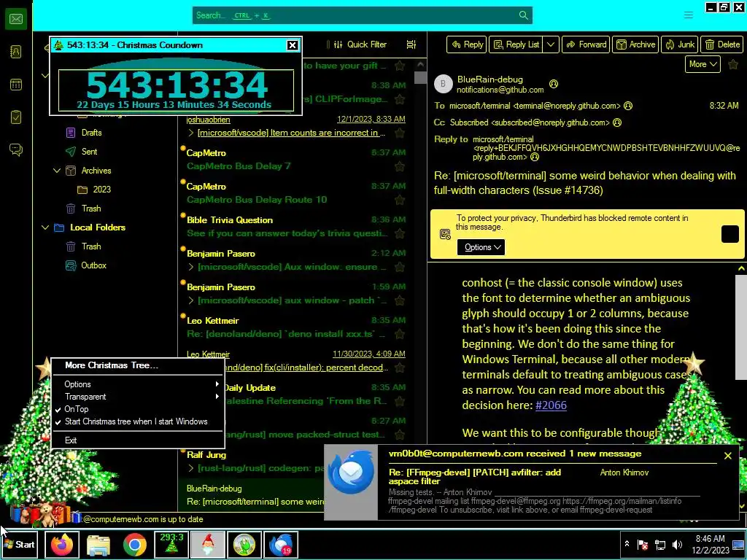Open the Outbox folder
This screenshot has height=560, width=747.
point(93,265)
